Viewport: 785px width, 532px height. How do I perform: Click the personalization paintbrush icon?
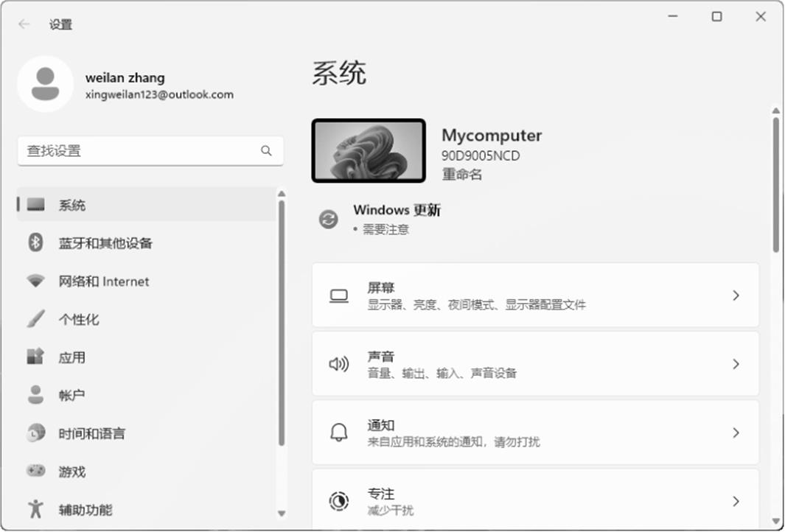pos(35,319)
